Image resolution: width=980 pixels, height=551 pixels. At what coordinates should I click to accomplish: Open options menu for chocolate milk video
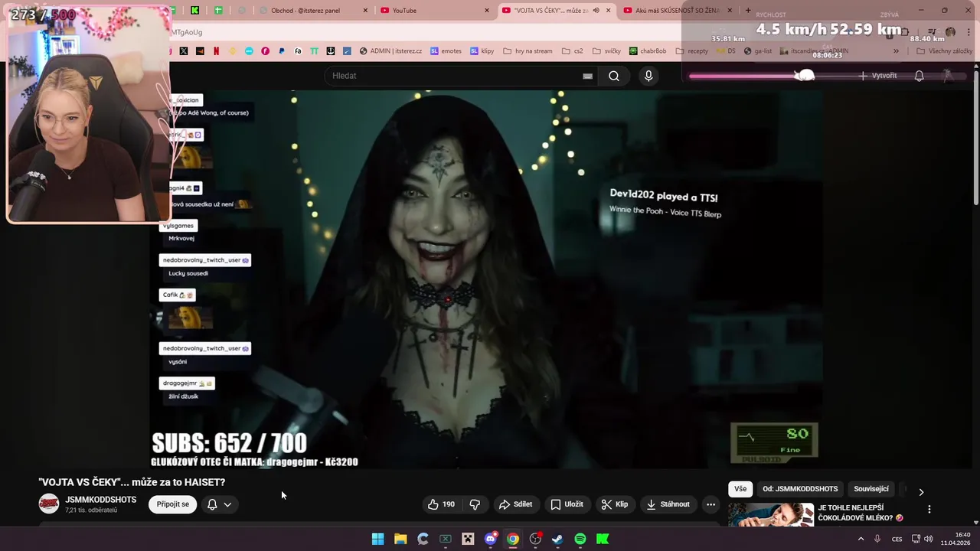(929, 510)
